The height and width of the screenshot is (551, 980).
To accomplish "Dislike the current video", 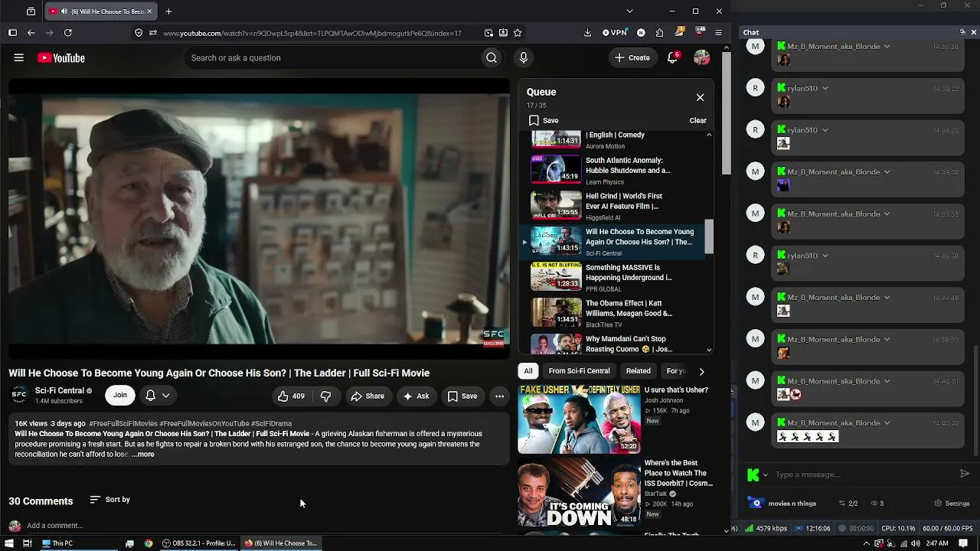I will [x=326, y=396].
